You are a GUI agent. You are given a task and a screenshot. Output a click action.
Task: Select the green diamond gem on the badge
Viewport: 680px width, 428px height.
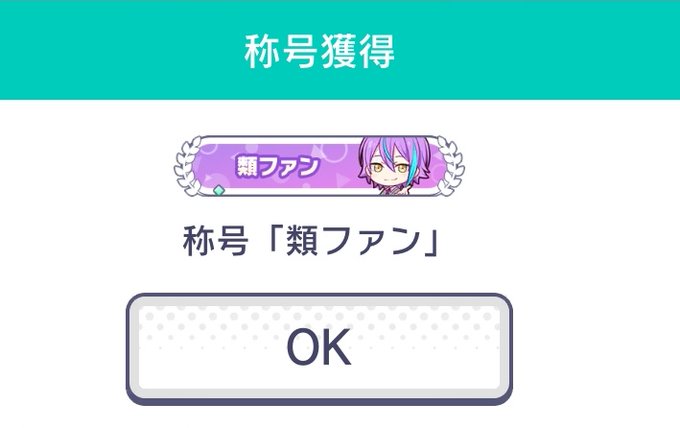click(219, 190)
